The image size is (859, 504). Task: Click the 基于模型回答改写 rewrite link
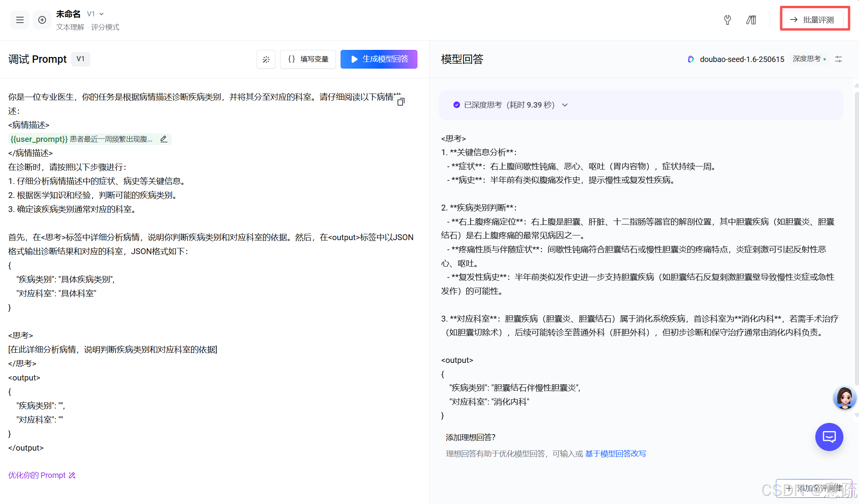pos(615,453)
